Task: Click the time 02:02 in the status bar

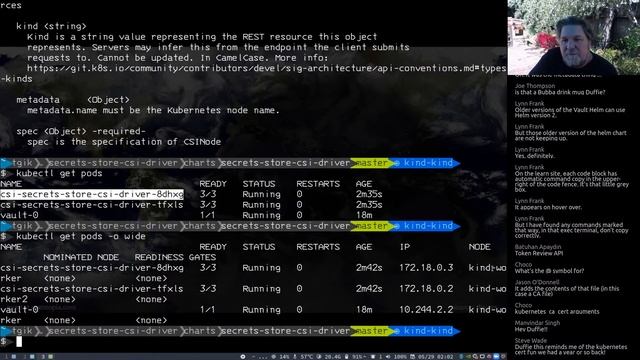Action: tap(444, 356)
